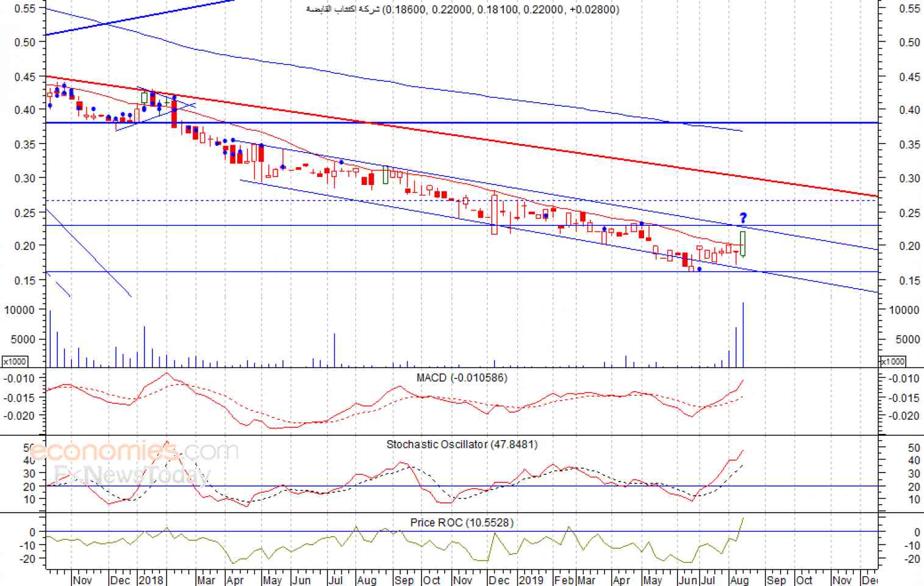
Task: Click 10 on the left Stochastic axis
Action: [29, 499]
